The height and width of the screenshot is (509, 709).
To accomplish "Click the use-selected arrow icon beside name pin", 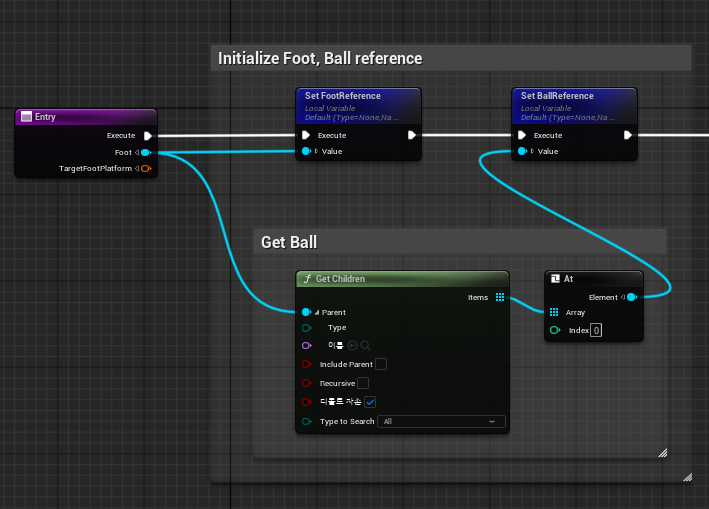I will (353, 345).
